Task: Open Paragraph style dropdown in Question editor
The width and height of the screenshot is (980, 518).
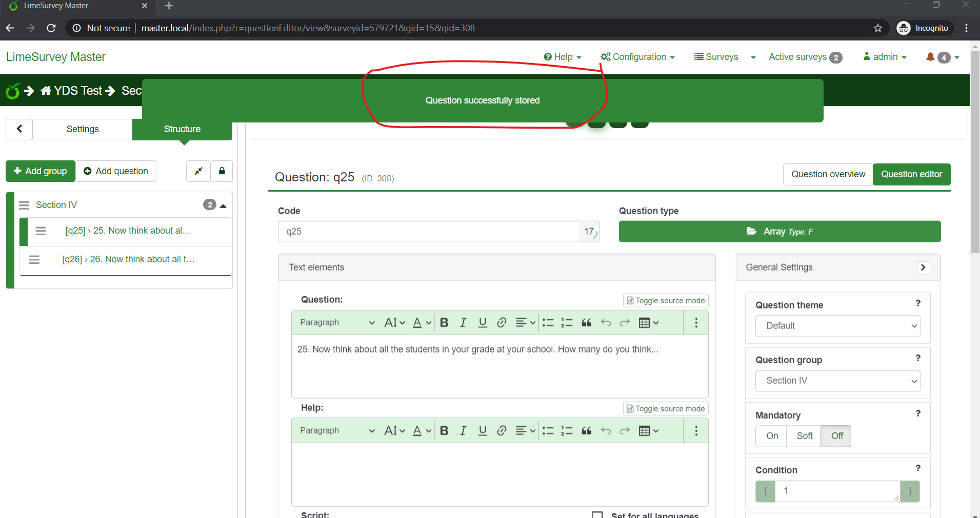Action: click(x=337, y=322)
